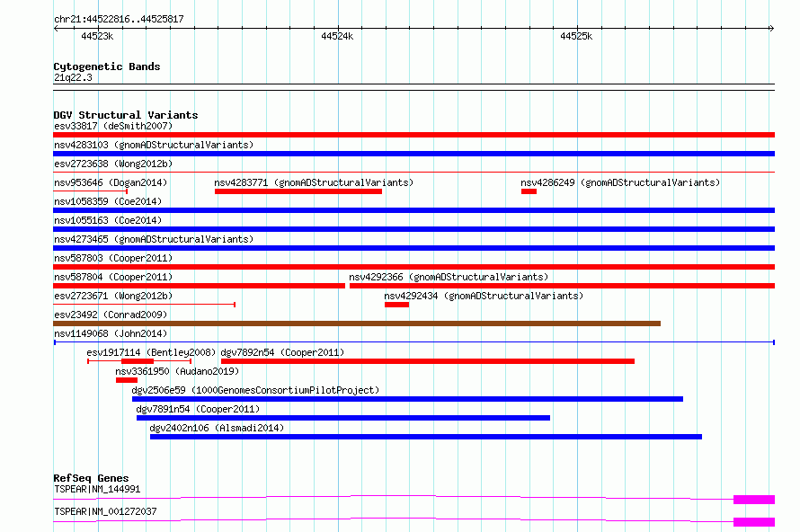Open nsv587804 (Cooper2011) variant label
The height and width of the screenshot is (532, 800).
click(113, 277)
